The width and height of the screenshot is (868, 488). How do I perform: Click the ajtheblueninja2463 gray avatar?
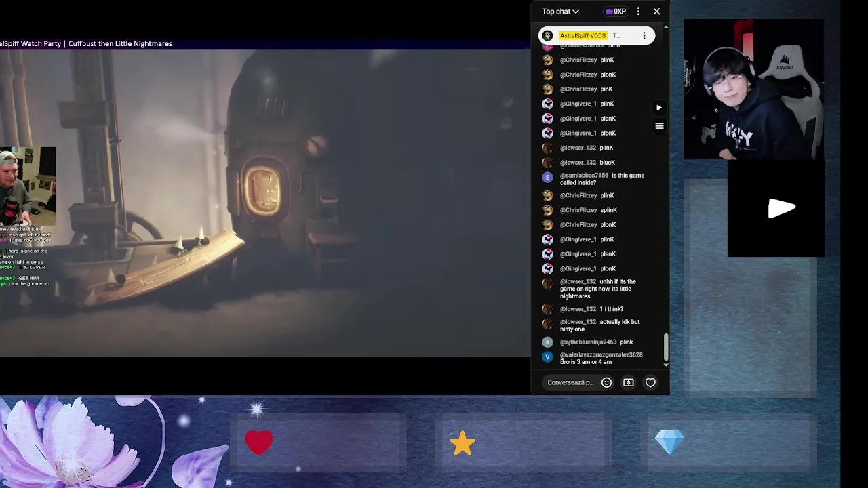point(548,342)
